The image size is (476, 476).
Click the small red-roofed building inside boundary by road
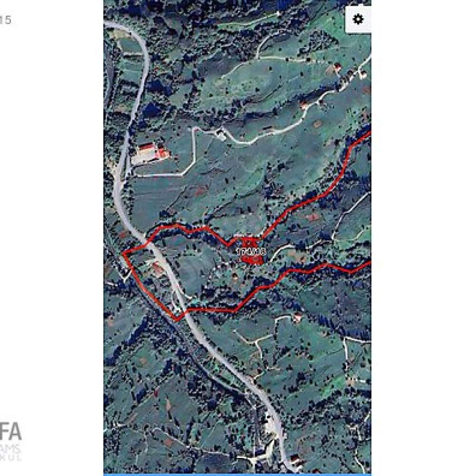pyautogui.click(x=157, y=268)
